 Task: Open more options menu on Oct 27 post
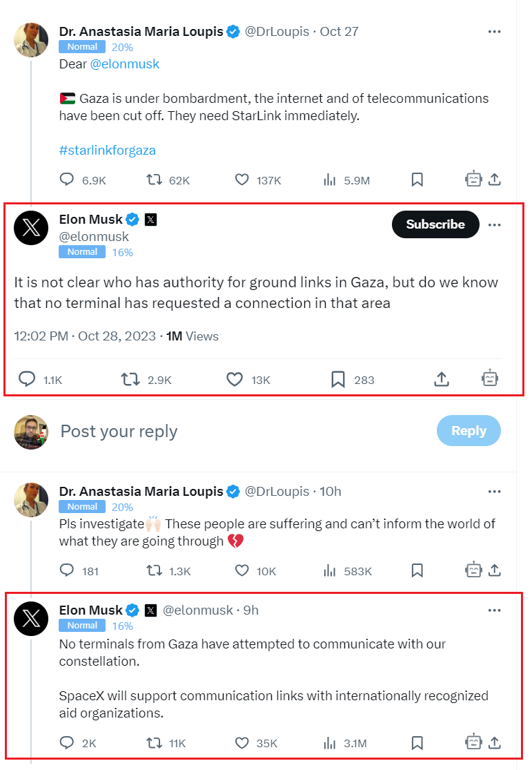point(494,32)
